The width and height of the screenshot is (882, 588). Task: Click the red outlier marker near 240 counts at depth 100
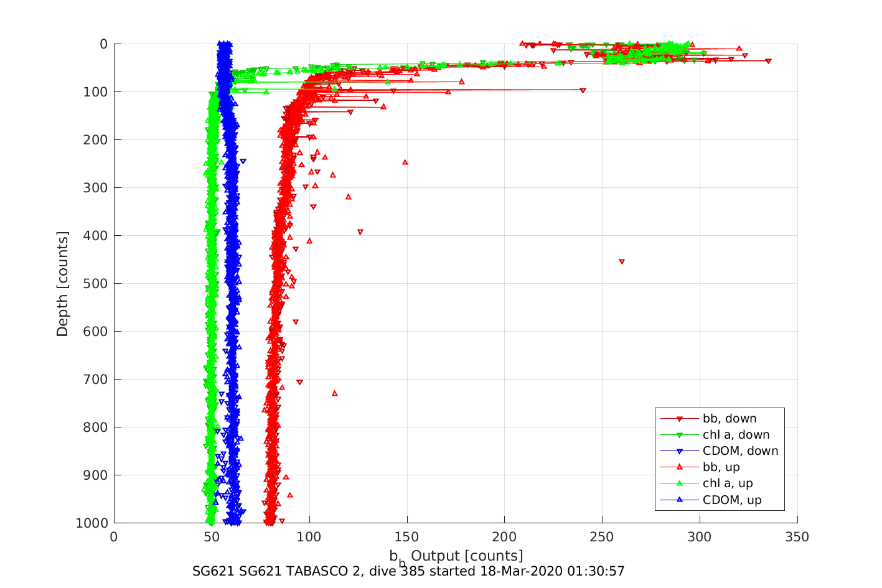pyautogui.click(x=583, y=90)
